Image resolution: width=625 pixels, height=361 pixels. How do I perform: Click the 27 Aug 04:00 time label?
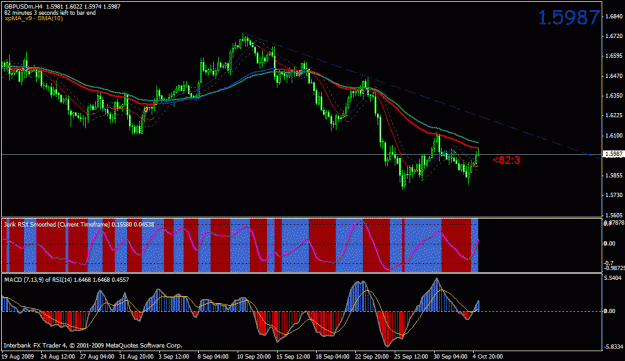coord(97,357)
